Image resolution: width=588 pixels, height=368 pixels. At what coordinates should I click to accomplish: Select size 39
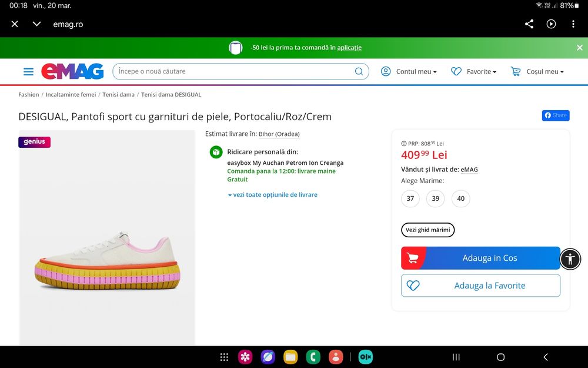[435, 198]
